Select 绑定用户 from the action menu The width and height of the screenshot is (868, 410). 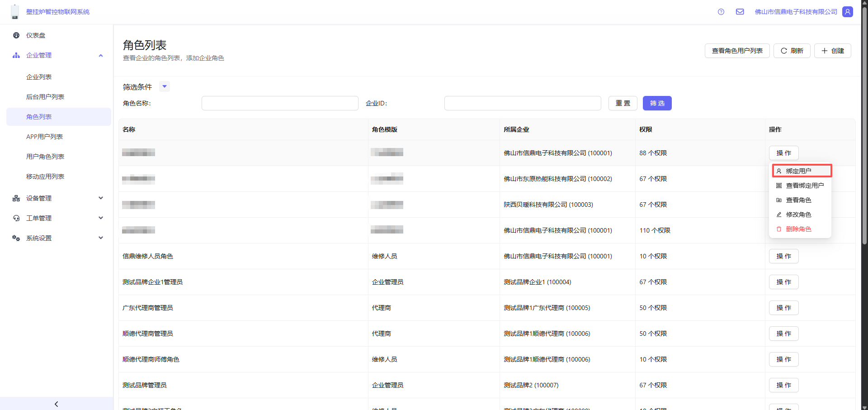tap(802, 171)
